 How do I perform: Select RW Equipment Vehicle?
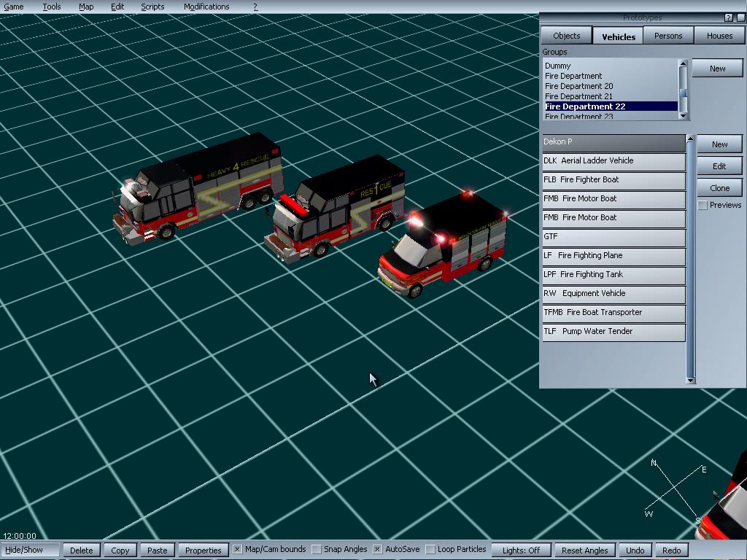coord(614,295)
